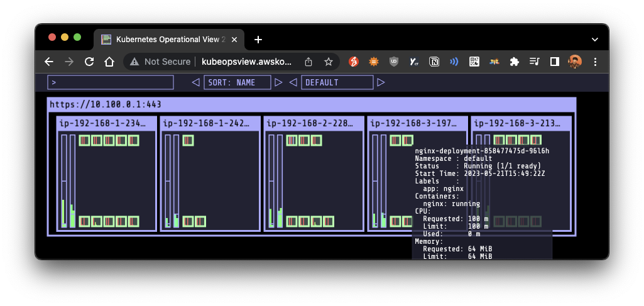Click last bottom-row pod on ip-192-168-2-228

pyautogui.click(x=329, y=222)
